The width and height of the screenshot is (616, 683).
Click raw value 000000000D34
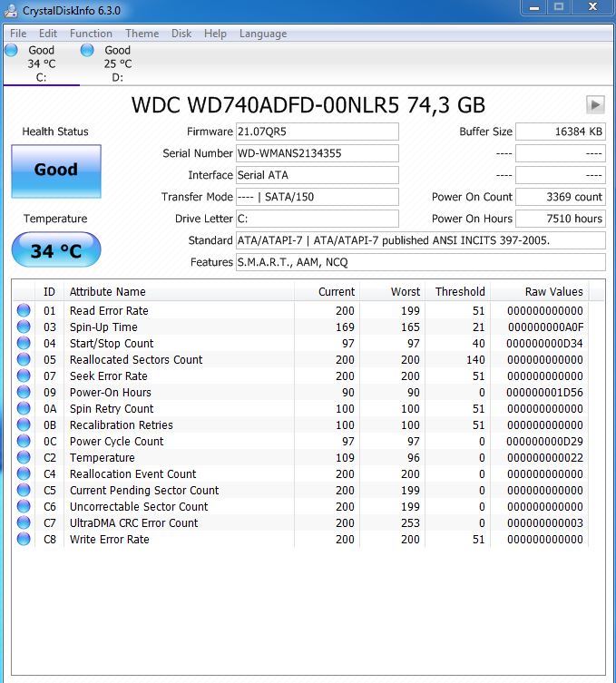(x=544, y=343)
